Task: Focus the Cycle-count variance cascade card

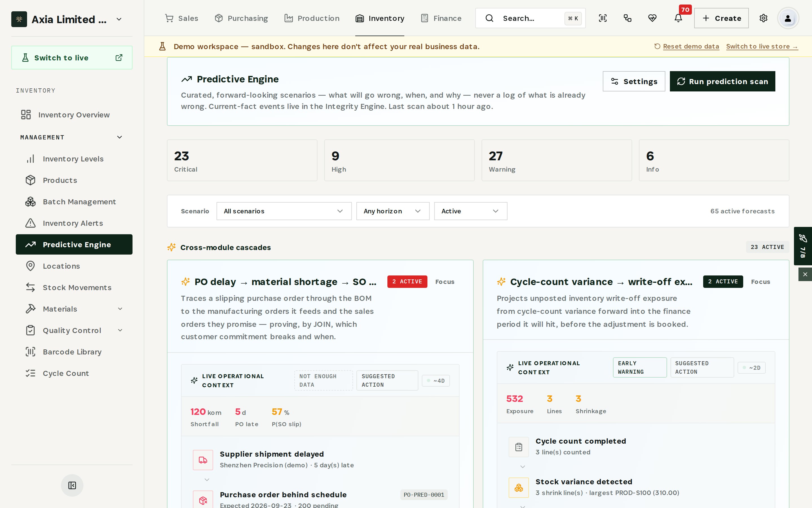Action: pyautogui.click(x=760, y=282)
